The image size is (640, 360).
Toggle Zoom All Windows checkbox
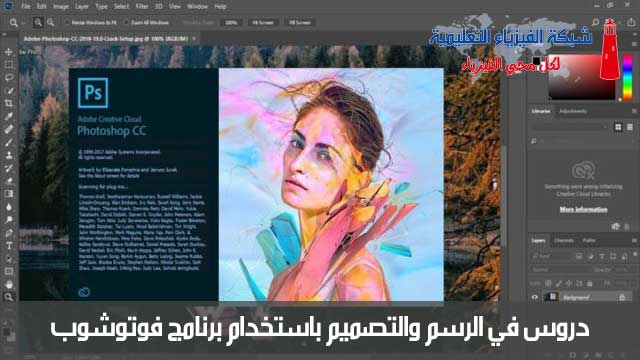(x=127, y=22)
